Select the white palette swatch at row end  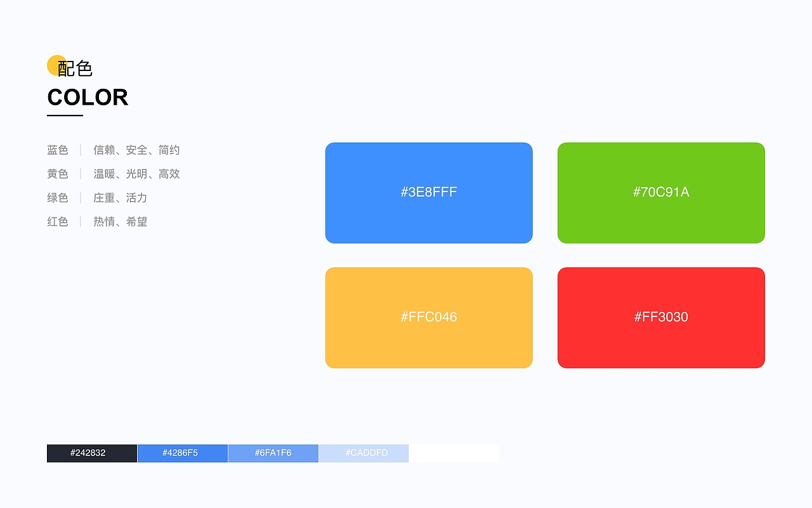(x=454, y=453)
